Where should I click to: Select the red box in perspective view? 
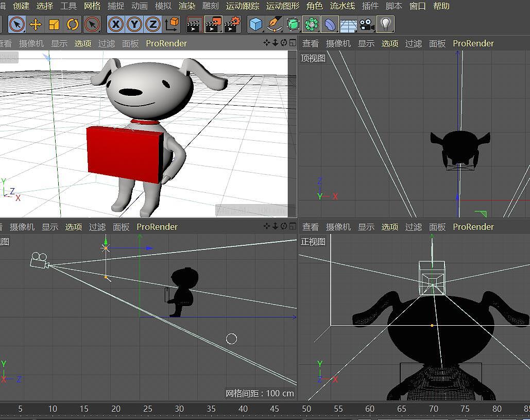tap(125, 154)
